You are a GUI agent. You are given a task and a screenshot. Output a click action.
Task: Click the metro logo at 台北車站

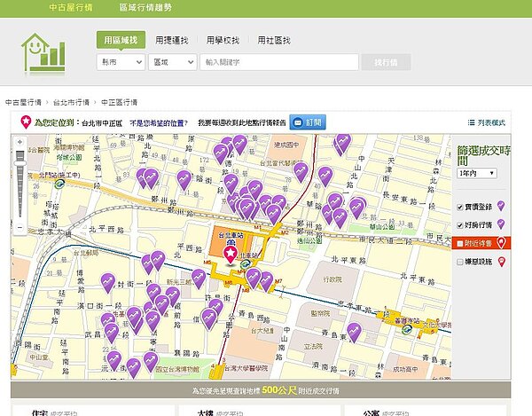[246, 263]
